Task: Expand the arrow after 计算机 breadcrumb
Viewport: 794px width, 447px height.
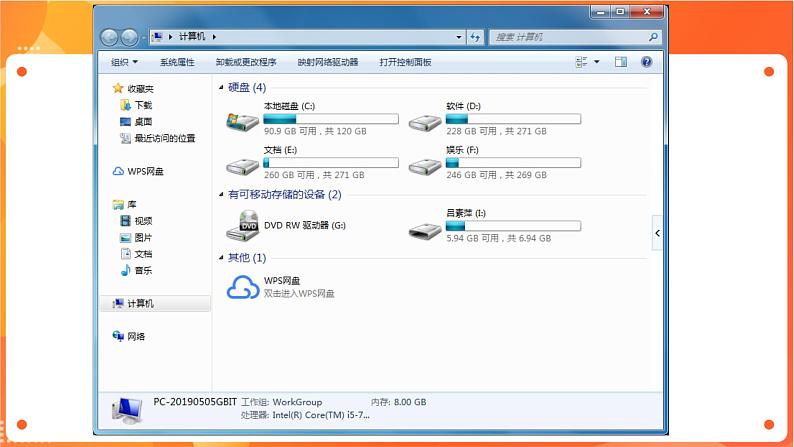Action: 214,37
